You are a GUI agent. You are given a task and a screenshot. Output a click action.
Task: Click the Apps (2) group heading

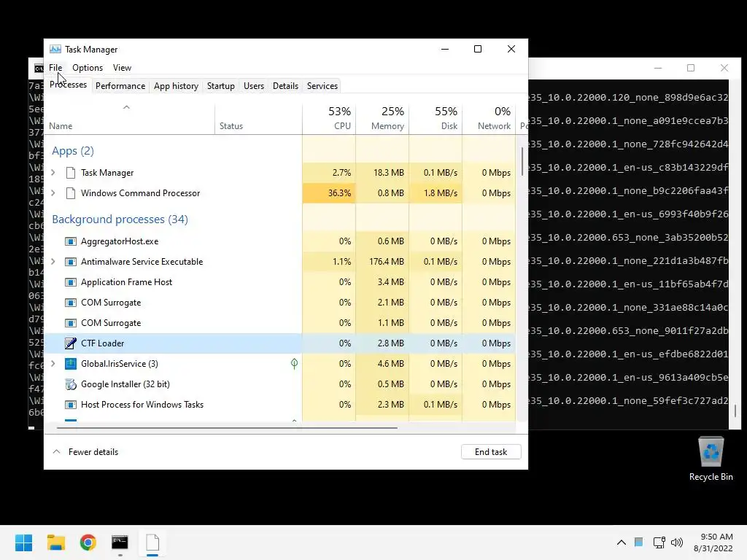73,151
